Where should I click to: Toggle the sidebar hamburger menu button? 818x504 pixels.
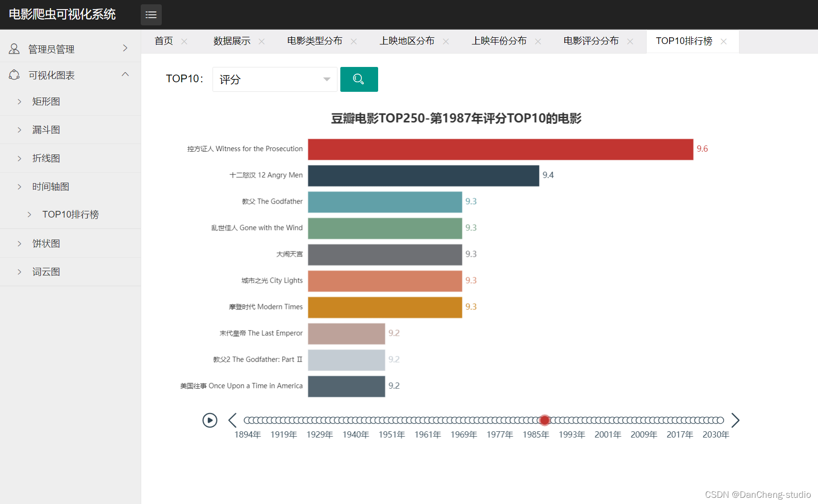click(151, 15)
